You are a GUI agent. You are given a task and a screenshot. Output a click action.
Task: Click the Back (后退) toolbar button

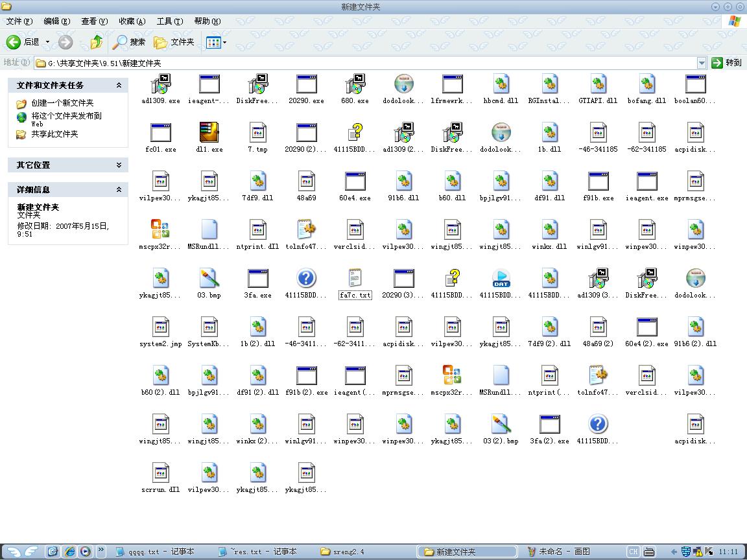click(24, 42)
